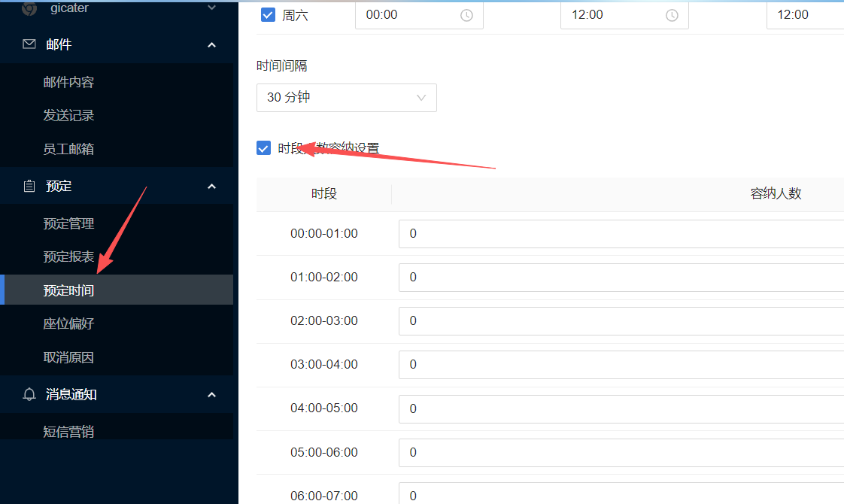Image resolution: width=844 pixels, height=504 pixels.
Task: Click capacity input for 03:00-04:00
Action: [x=621, y=365]
